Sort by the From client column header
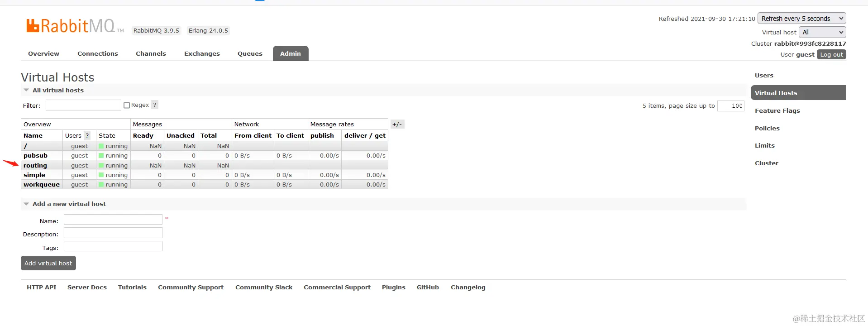The image size is (868, 326). (x=253, y=135)
